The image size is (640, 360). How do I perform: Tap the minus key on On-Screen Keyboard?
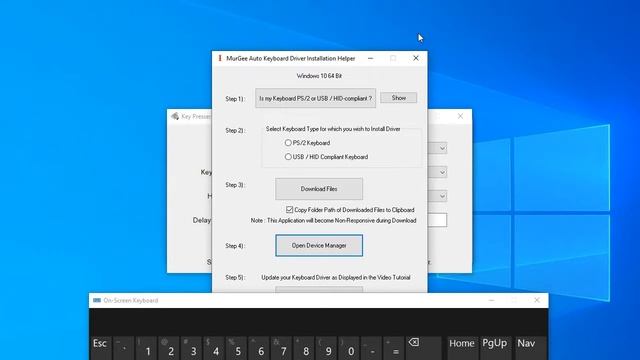(x=371, y=348)
